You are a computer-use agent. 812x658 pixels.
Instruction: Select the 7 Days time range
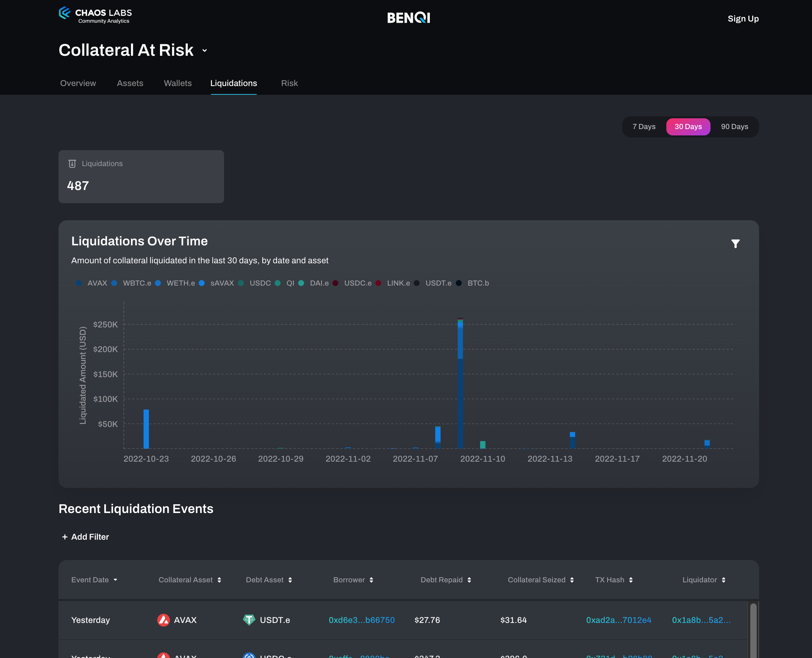click(644, 127)
